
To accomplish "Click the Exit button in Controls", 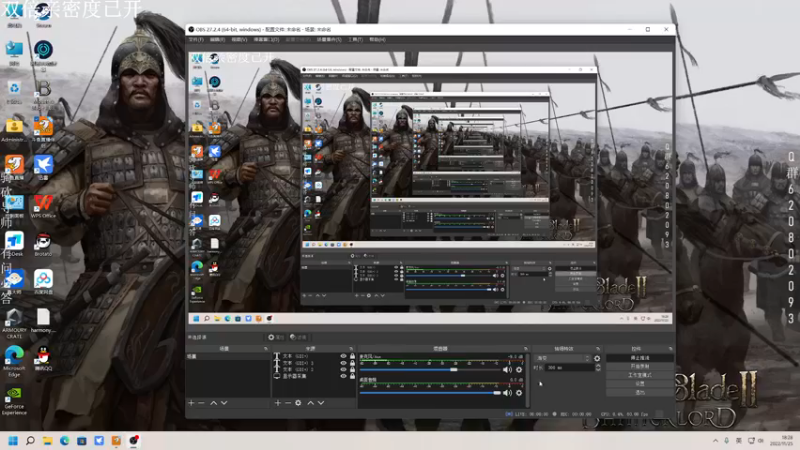I will tap(640, 392).
